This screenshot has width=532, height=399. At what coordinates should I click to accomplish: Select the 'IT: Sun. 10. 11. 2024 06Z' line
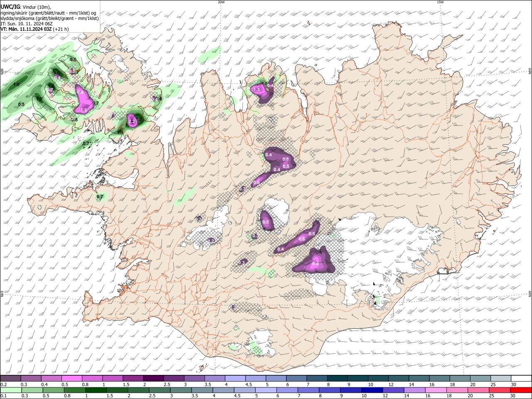point(26,24)
